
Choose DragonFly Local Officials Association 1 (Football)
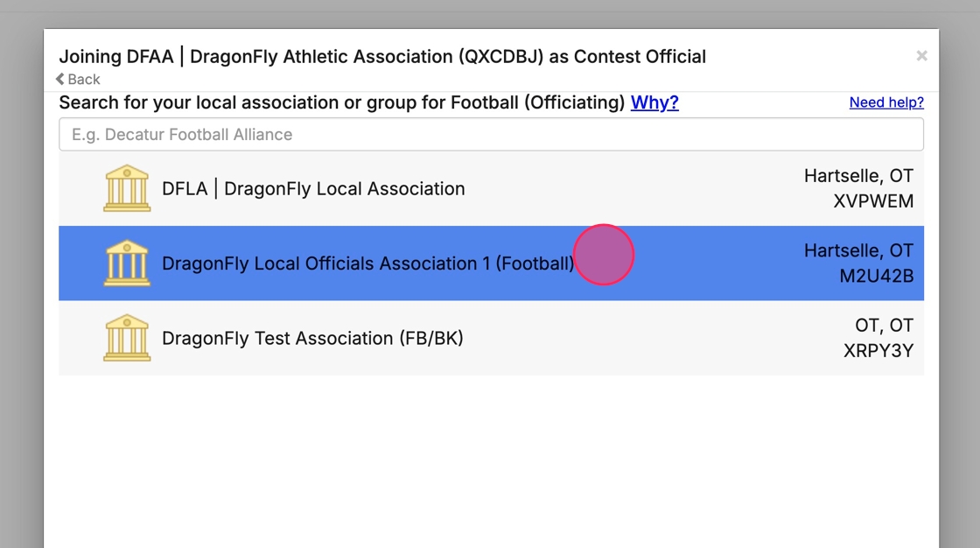point(367,263)
